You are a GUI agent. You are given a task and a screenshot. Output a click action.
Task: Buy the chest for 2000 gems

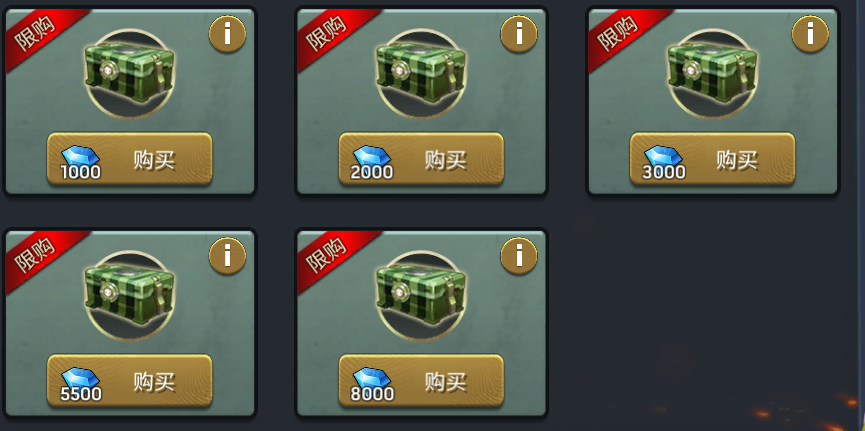[421, 159]
